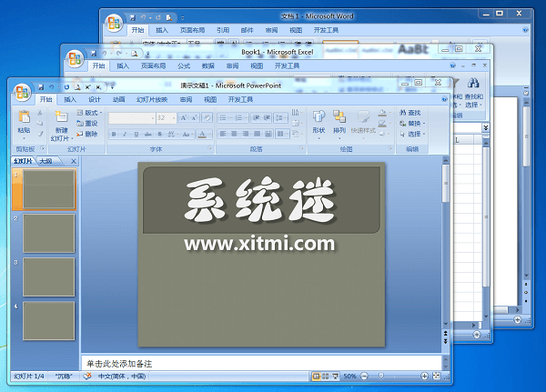
Task: Cut selection with the scissors icon
Action: pyautogui.click(x=40, y=113)
